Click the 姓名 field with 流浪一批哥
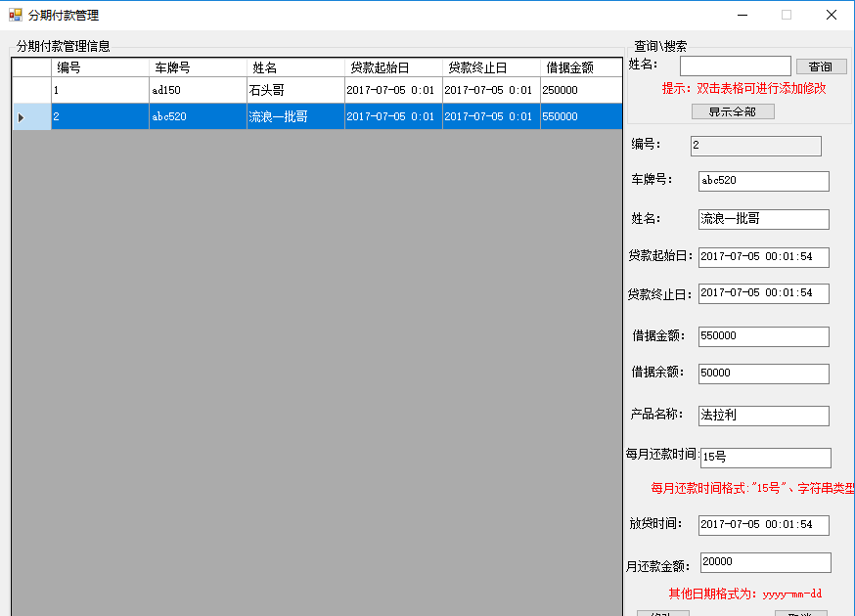The width and height of the screenshot is (855, 616). tap(763, 219)
